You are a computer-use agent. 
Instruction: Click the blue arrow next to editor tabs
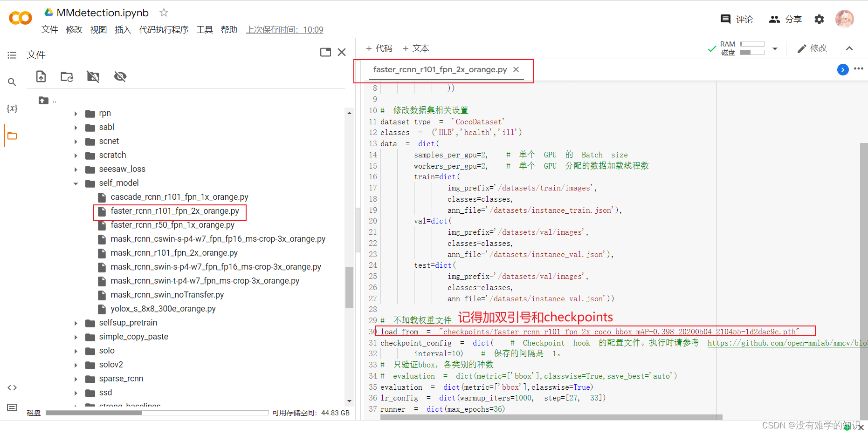pos(843,70)
